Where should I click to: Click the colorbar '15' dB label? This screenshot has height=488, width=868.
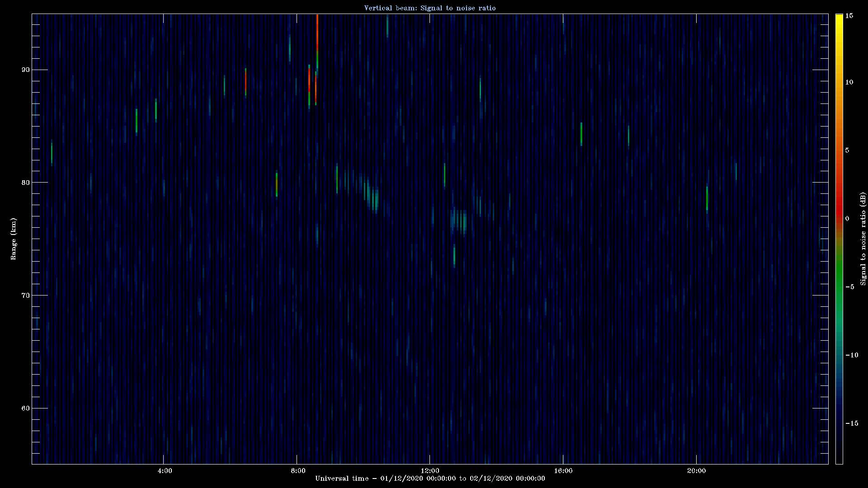point(849,16)
